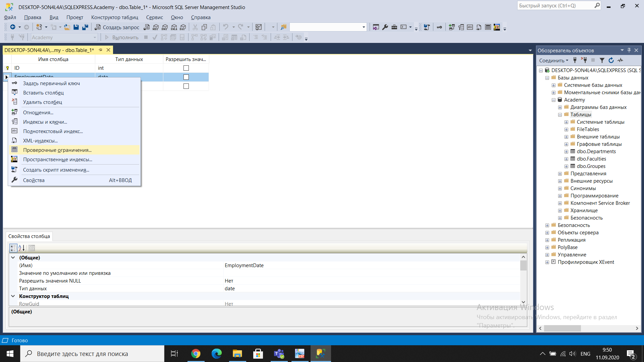Collapse the Конструктор таблиц properties section
This screenshot has height=362, width=644.
[13, 296]
